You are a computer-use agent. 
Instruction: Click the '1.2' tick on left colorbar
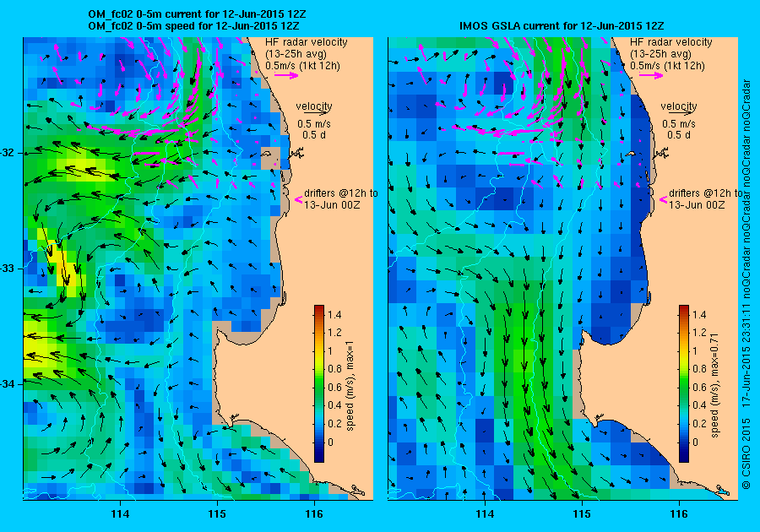click(x=334, y=333)
